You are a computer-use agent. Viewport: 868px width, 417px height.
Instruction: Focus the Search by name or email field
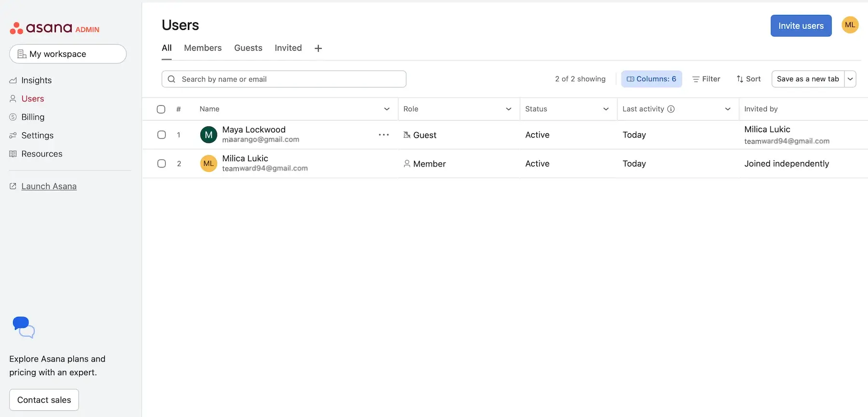pos(284,79)
